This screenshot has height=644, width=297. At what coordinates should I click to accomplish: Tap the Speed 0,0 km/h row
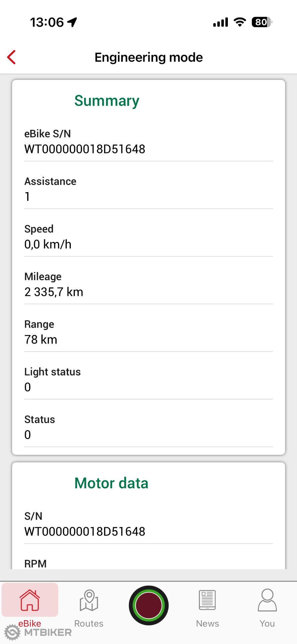tap(148, 237)
